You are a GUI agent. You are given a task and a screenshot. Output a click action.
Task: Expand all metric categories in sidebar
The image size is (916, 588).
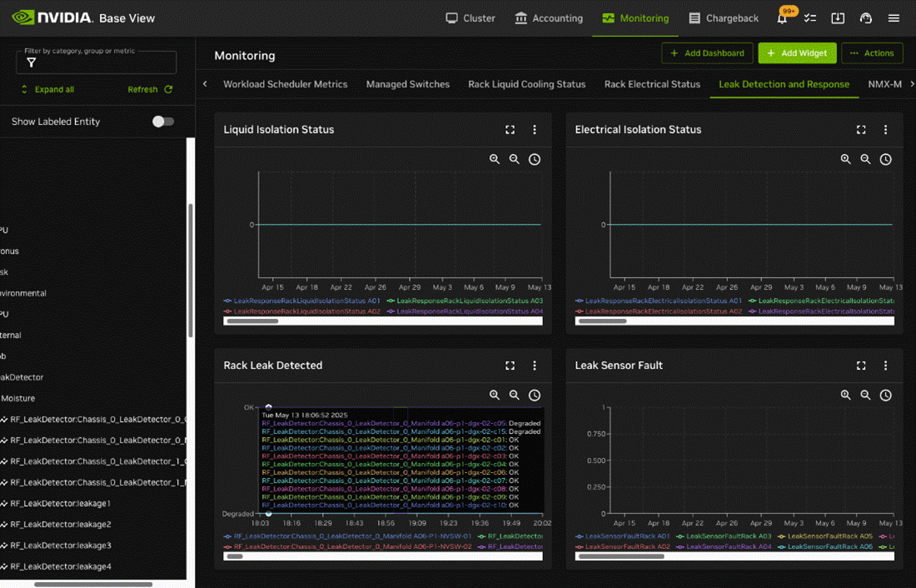[x=47, y=89]
